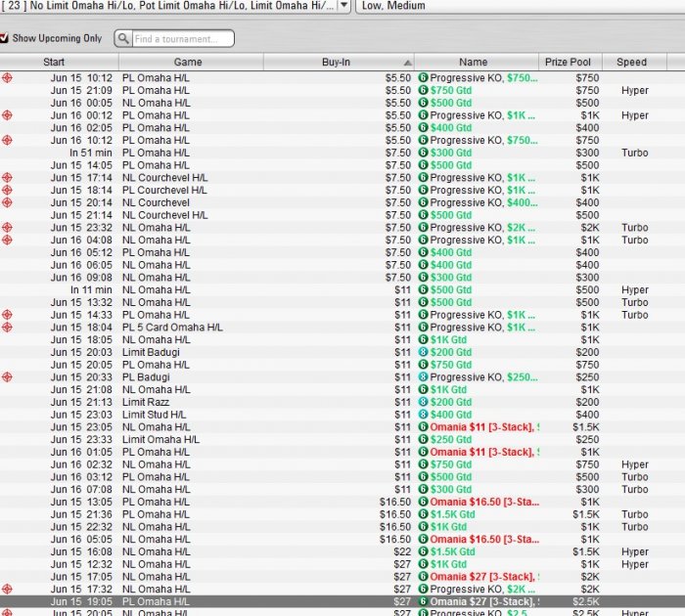The height and width of the screenshot is (616, 685).
Task: Click knockout target icon for Jun 15 18:14 Courchevel
Action: 7,190
